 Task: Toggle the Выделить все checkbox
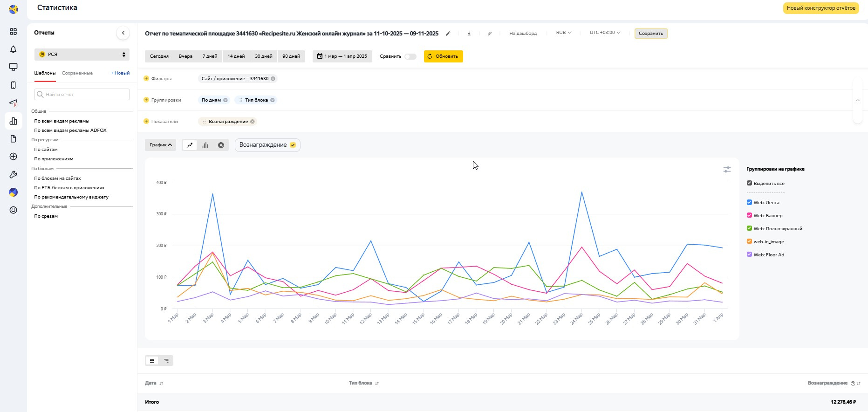[x=749, y=183]
